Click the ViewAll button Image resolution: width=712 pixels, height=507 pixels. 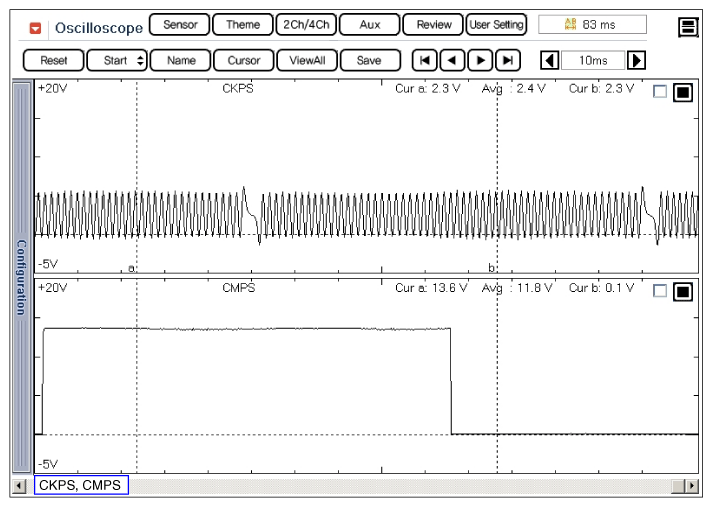point(308,60)
